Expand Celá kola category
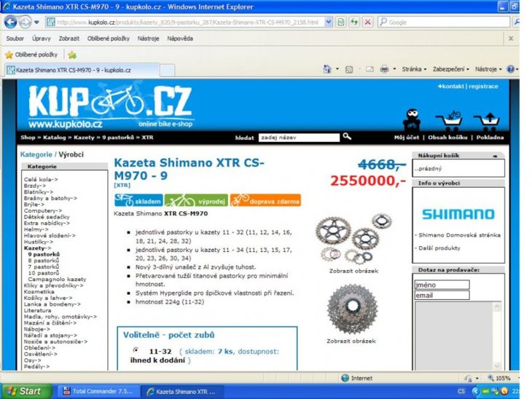Screen dimensions: 532x399 click(x=41, y=179)
